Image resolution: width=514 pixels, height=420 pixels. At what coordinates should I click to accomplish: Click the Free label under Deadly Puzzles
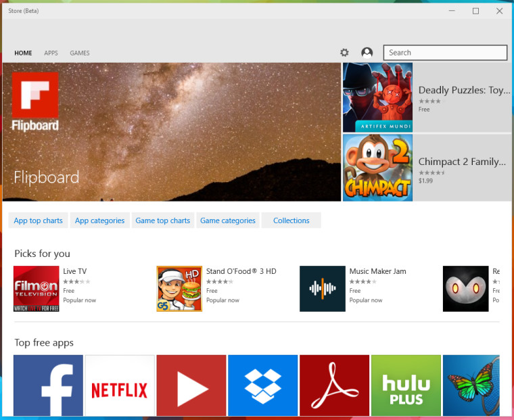424,110
